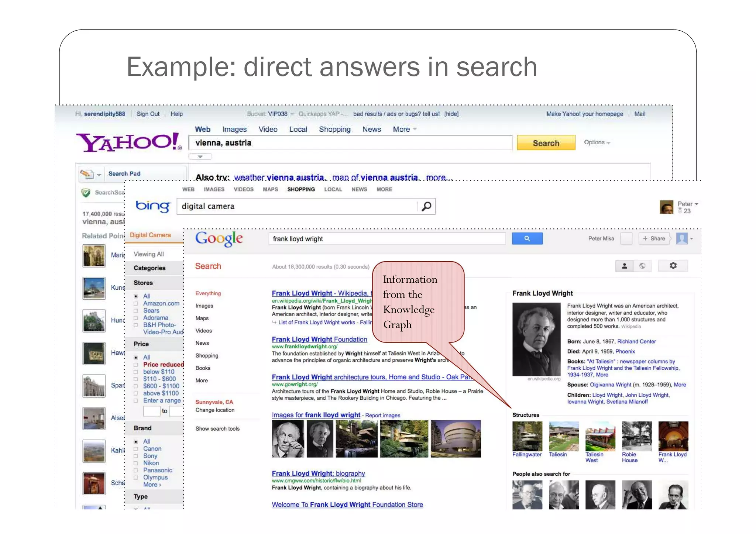Switch to Yahoo Shopping tab

tap(335, 129)
